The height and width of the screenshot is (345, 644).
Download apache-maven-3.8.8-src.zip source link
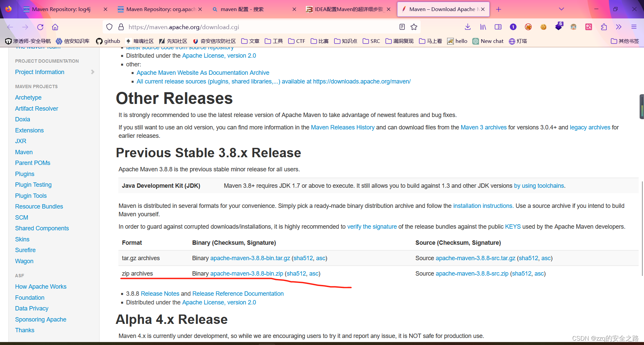(x=472, y=274)
